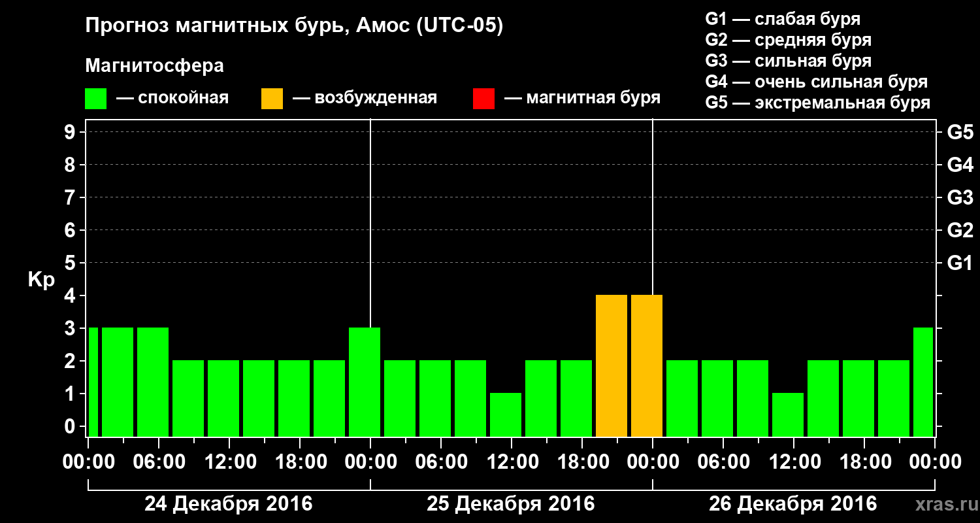Screen dimensions: 980x523
Task: Click the 'Kp' axis title
Action: [x=42, y=280]
